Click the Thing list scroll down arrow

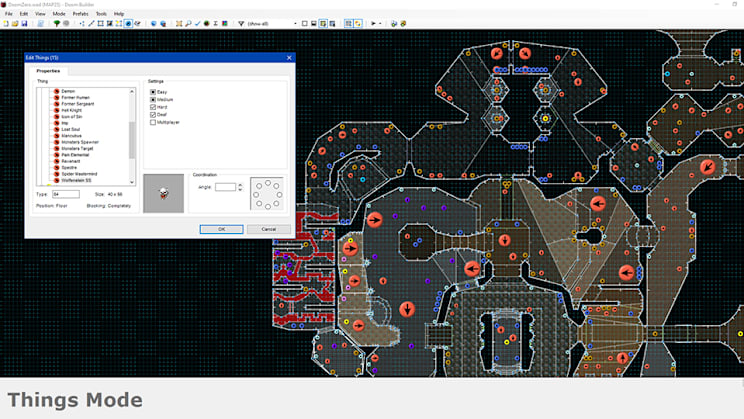tap(132, 182)
